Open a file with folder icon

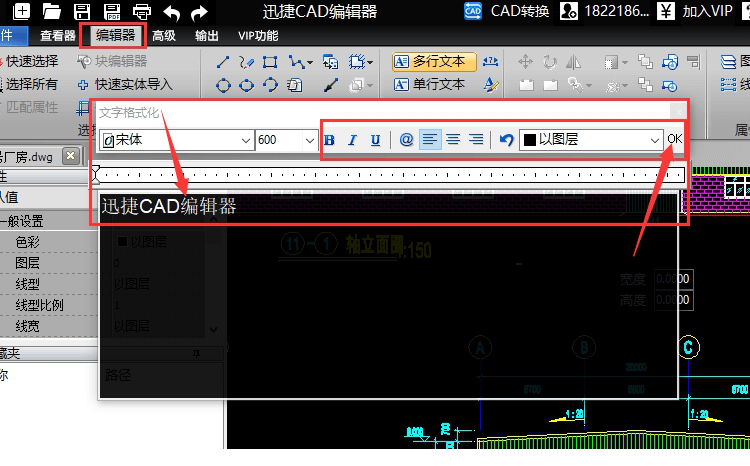tap(51, 11)
